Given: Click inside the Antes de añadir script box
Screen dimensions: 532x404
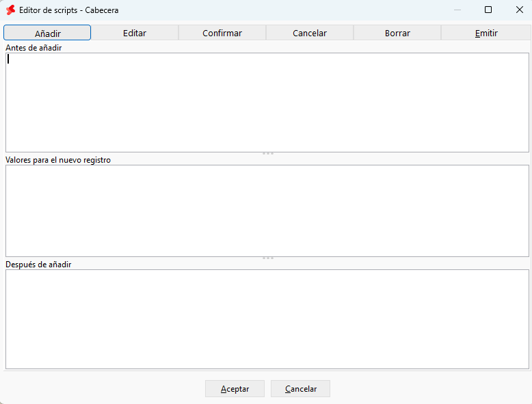Looking at the screenshot, I should (x=267, y=103).
